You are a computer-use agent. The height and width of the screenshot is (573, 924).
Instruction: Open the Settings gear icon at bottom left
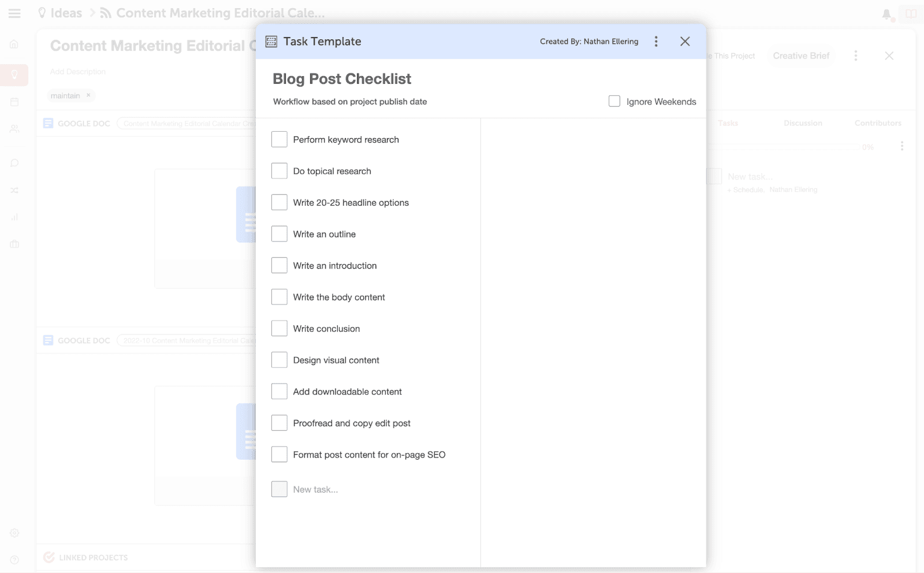14,533
